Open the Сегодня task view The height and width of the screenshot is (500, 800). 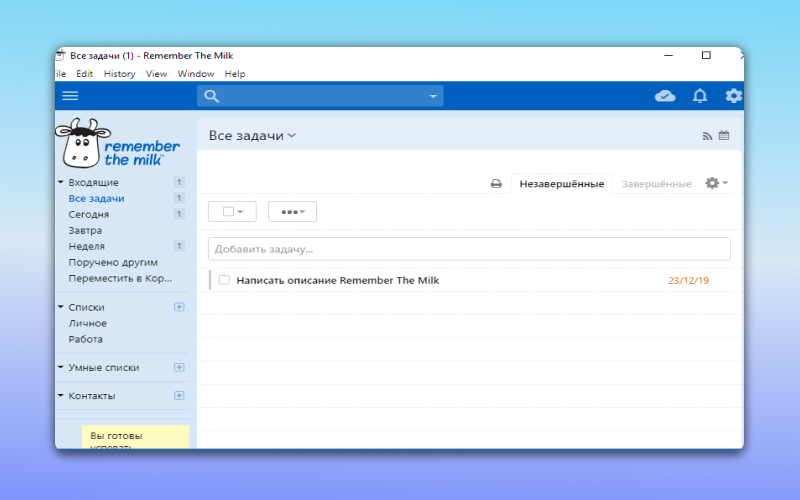(x=89, y=214)
